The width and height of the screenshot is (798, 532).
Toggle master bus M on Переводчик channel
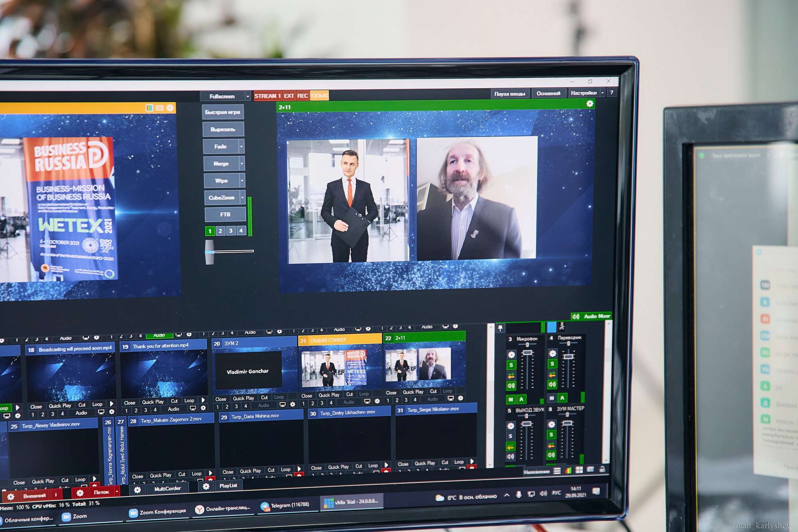(552, 398)
